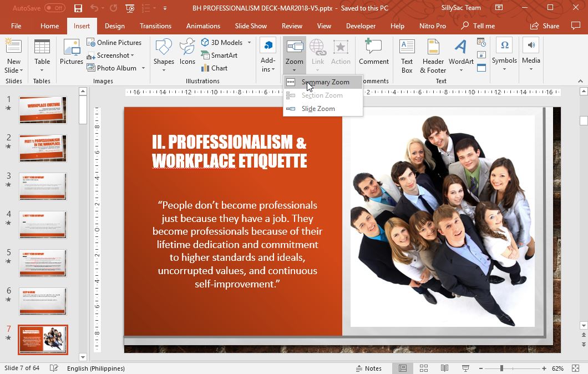Expand the Photo Album dropdown arrow

click(143, 68)
